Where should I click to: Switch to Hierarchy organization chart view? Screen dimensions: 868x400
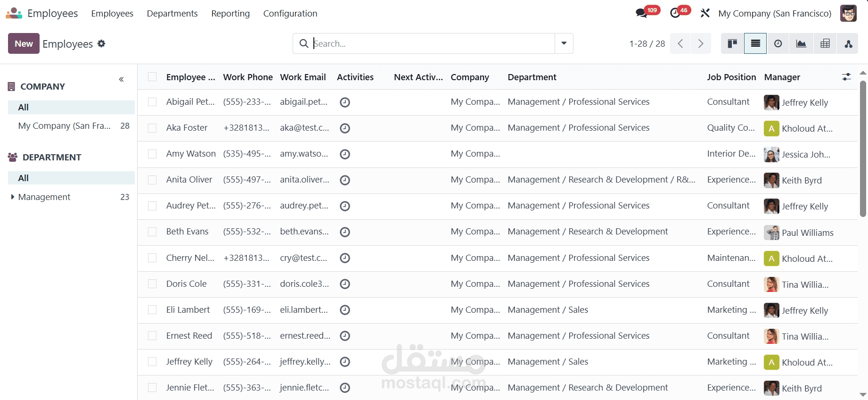coord(848,43)
